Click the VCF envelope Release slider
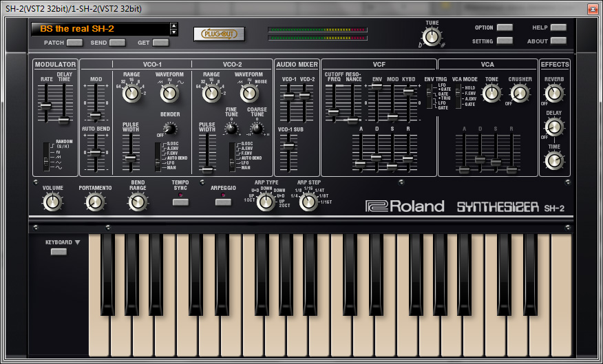 point(408,158)
